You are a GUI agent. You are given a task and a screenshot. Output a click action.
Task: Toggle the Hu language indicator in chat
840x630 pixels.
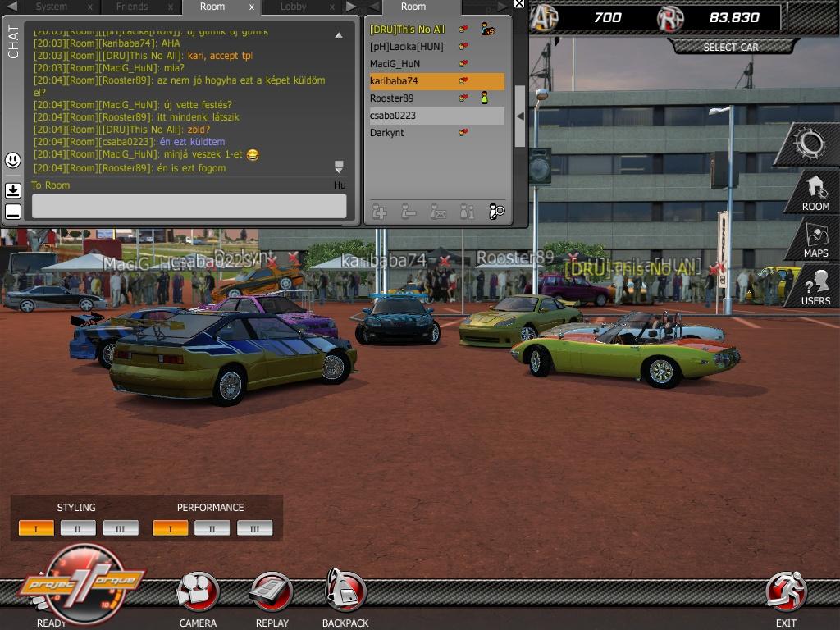[340, 185]
